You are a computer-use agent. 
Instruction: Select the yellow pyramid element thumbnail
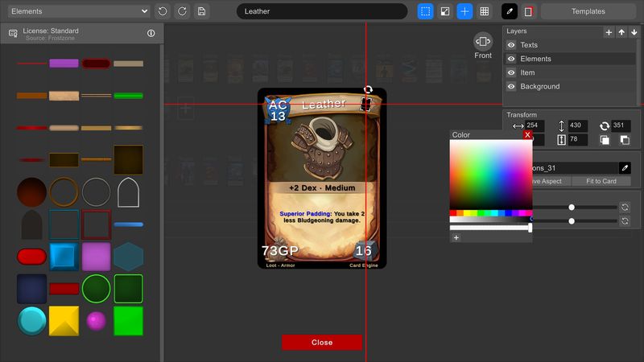point(64,321)
